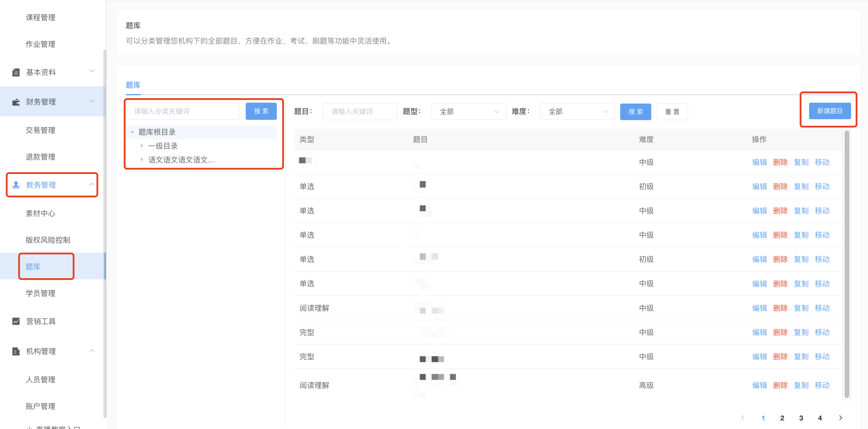
Task: Open 账户管理 in sidebar
Action: [x=41, y=406]
